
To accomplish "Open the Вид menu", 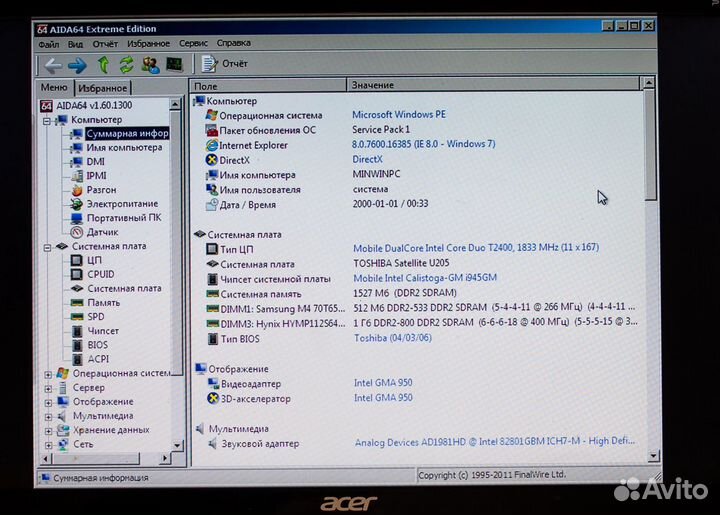I will 75,44.
